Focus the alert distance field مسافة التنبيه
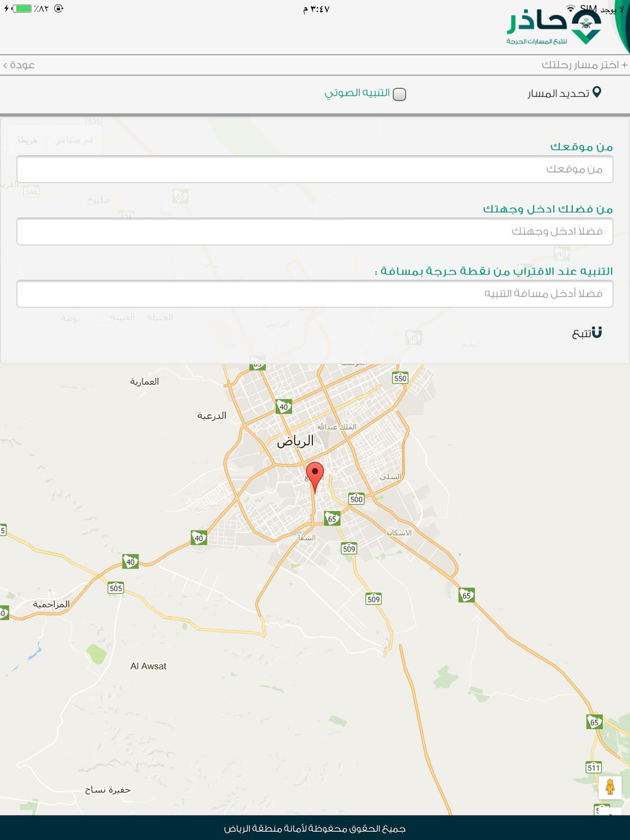 [x=315, y=293]
